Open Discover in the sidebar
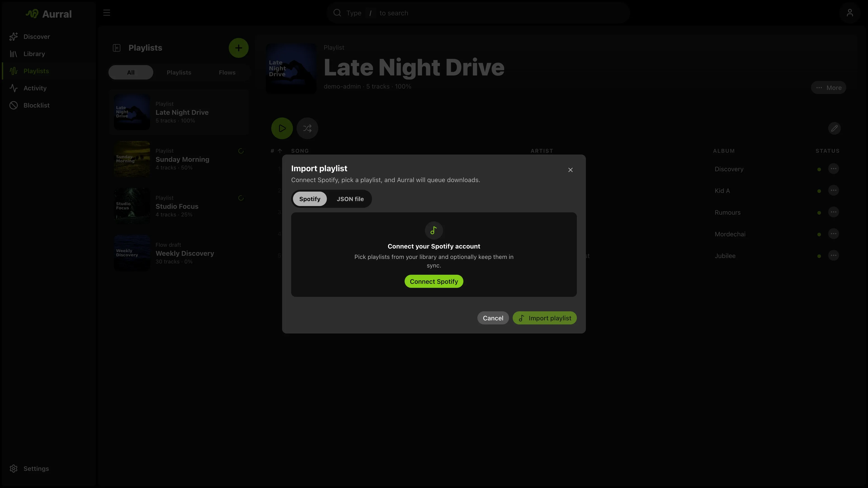Screen dimensions: 868x488 tap(49, 36)
